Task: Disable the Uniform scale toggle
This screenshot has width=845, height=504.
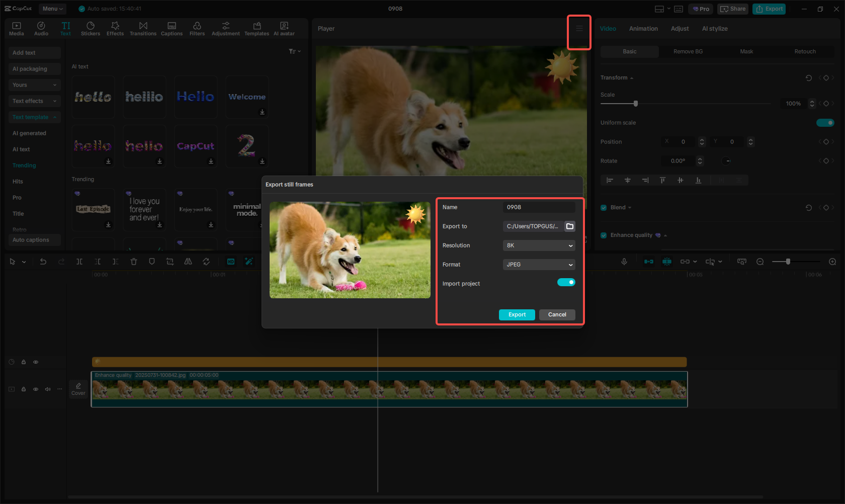Action: [825, 123]
